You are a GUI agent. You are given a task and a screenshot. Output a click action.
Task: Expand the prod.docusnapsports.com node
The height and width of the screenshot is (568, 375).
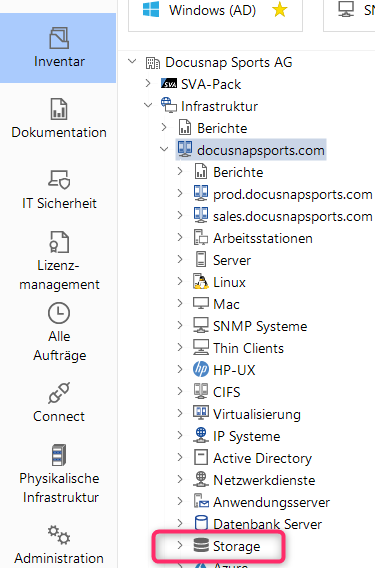tap(180, 193)
